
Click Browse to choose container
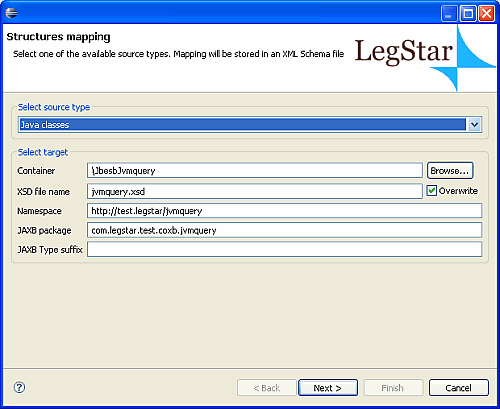pyautogui.click(x=450, y=171)
